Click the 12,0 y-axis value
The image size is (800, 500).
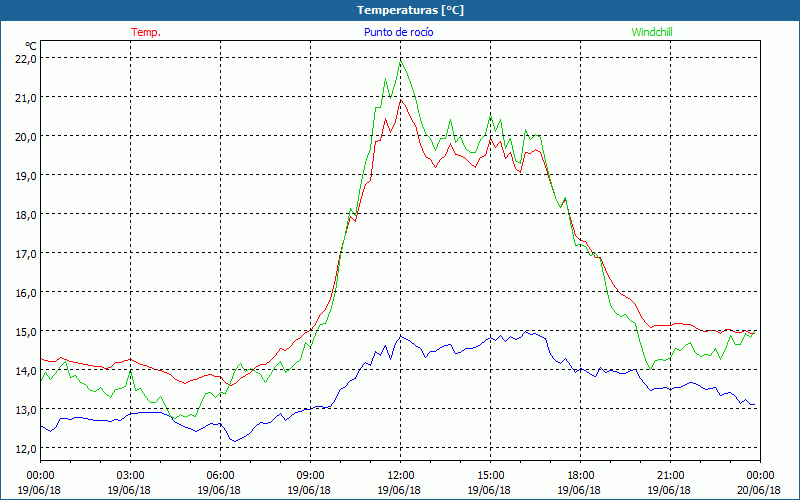click(x=27, y=448)
